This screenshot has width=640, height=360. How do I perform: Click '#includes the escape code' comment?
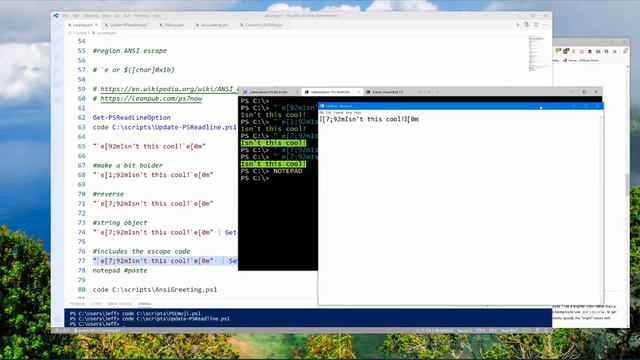pos(141,251)
